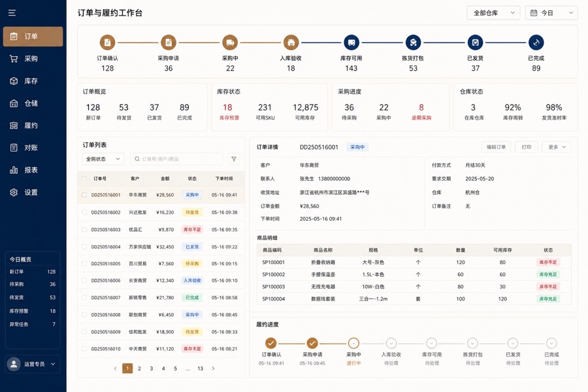Click the in-progress 采购中 step circle
Screen dimensions: 588x392
click(x=353, y=343)
